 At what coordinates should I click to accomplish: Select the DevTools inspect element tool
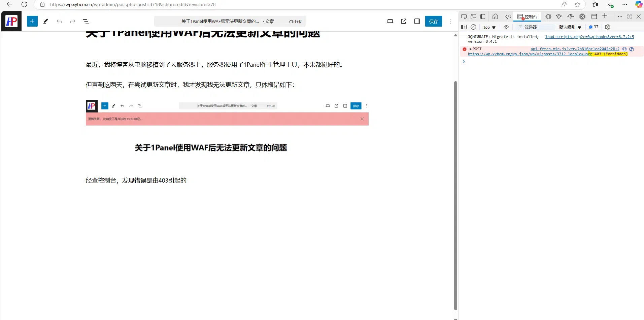[464, 17]
